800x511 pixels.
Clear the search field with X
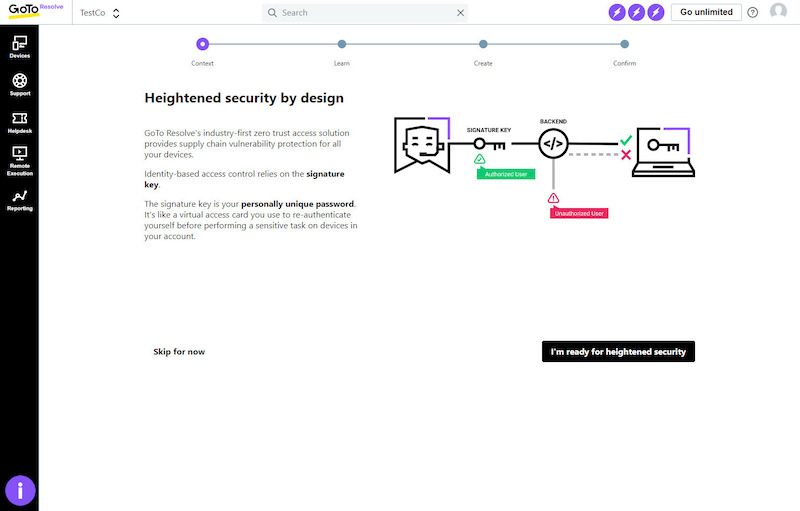[460, 13]
